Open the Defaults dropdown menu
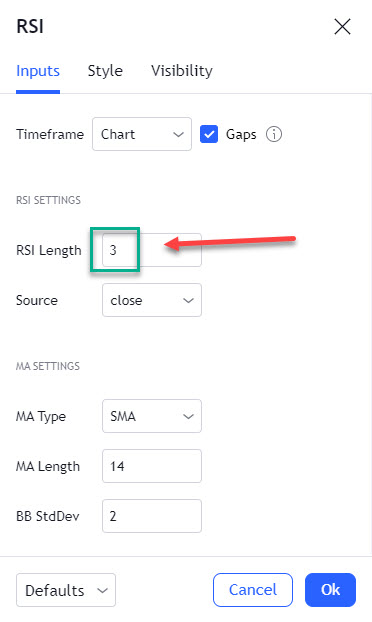Screen dimensions: 372x622 tap(66, 590)
